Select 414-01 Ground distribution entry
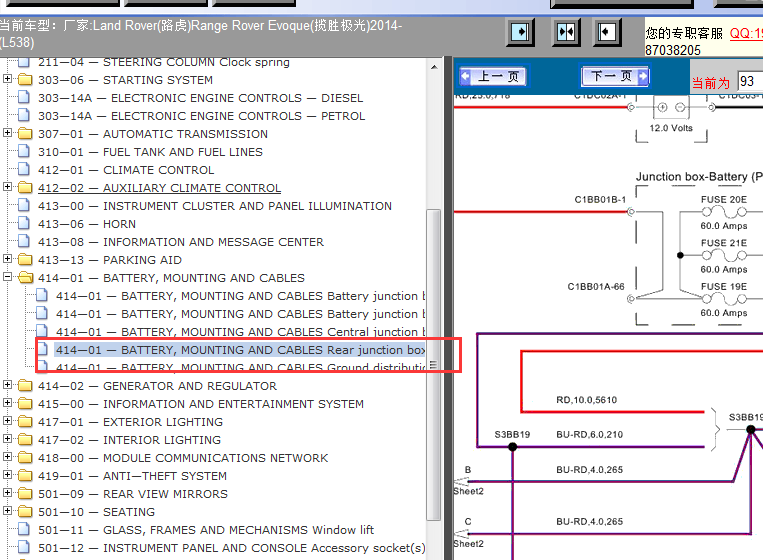This screenshot has width=763, height=560. point(240,368)
